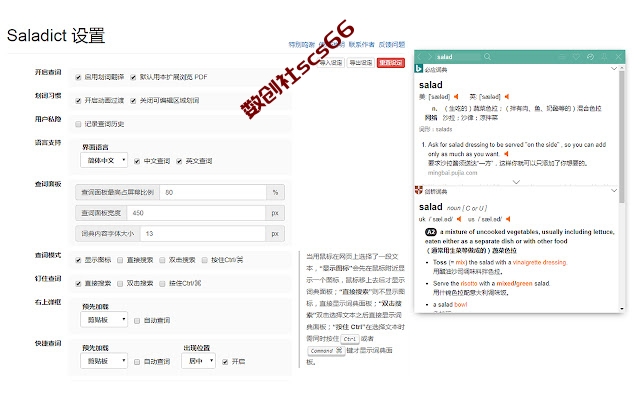The height and width of the screenshot is (400, 640).
Task: Open 联系作者 link at top
Action: click(x=362, y=44)
